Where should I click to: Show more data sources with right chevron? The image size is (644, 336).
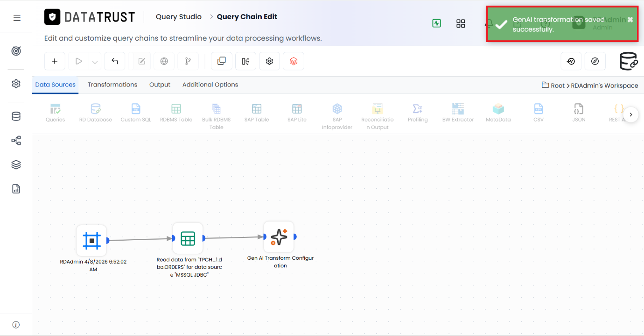pos(631,114)
